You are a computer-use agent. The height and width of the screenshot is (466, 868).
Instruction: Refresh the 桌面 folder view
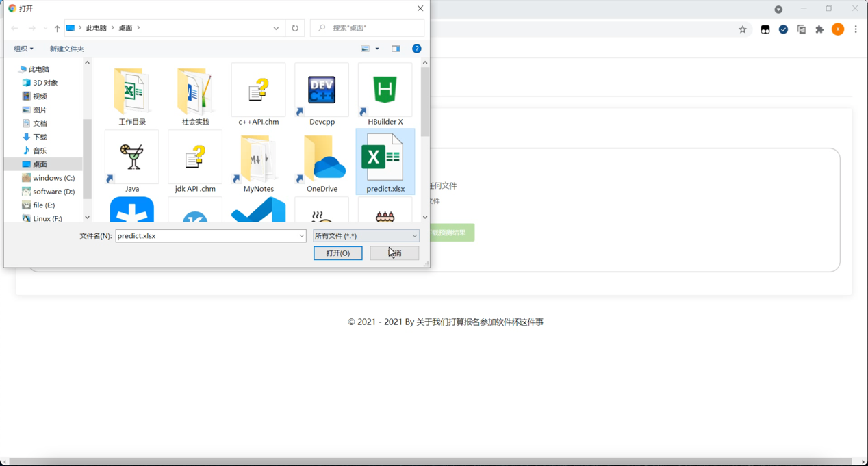[295, 28]
